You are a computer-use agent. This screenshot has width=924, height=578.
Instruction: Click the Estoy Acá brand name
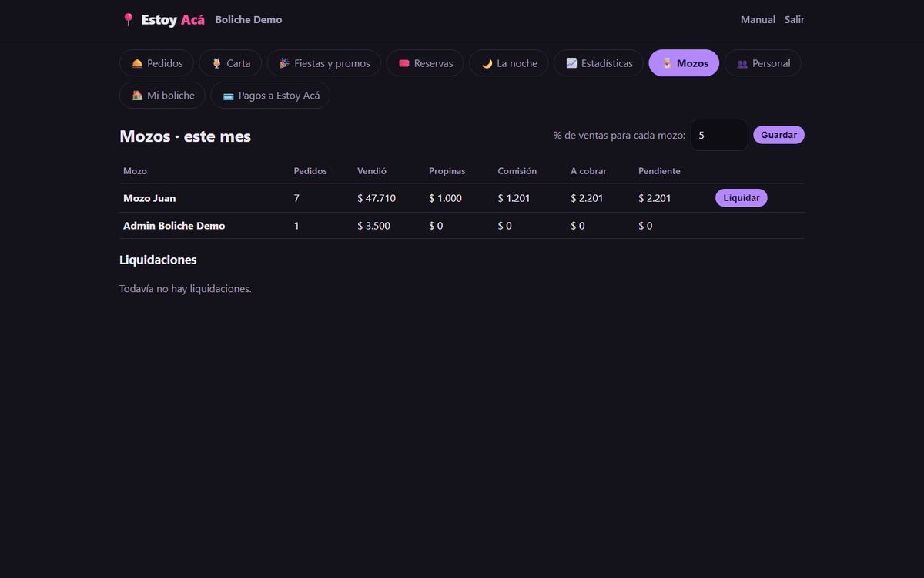click(173, 20)
